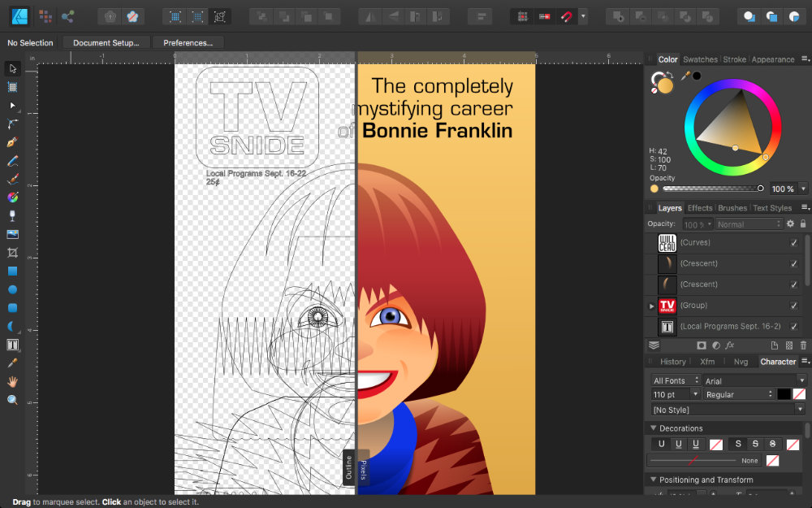Select the Pen tool in the left toolbar
The height and width of the screenshot is (508, 812).
(x=12, y=141)
